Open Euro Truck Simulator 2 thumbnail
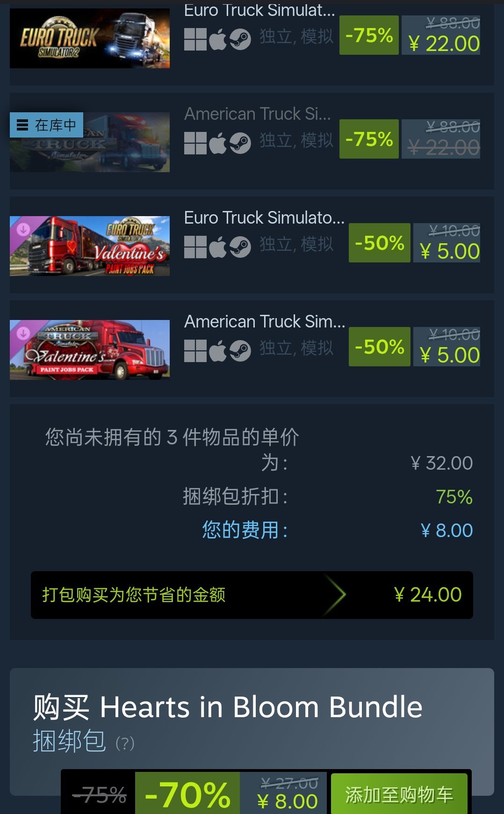This screenshot has height=814, width=504. click(90, 38)
